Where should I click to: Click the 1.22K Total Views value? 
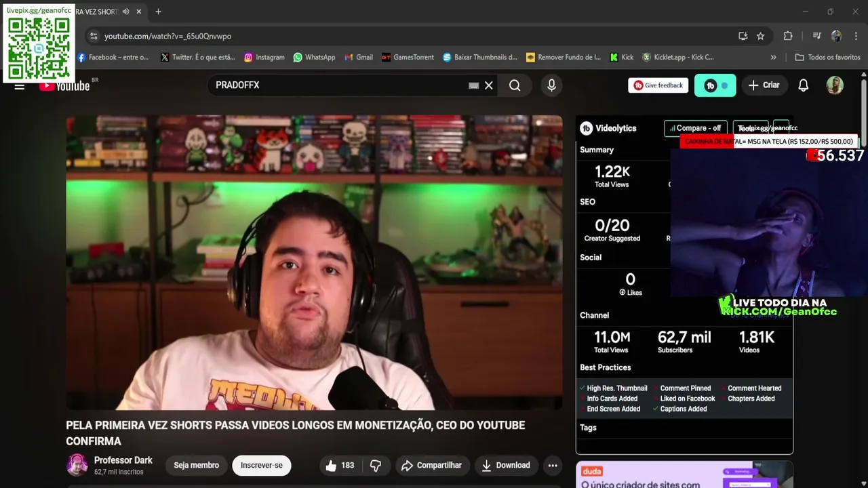tap(612, 172)
